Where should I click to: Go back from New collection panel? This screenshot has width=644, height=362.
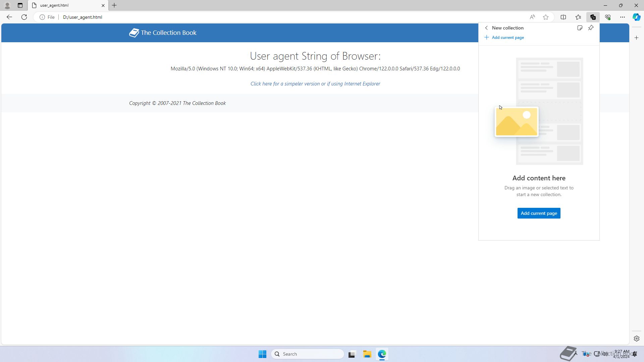(486, 28)
